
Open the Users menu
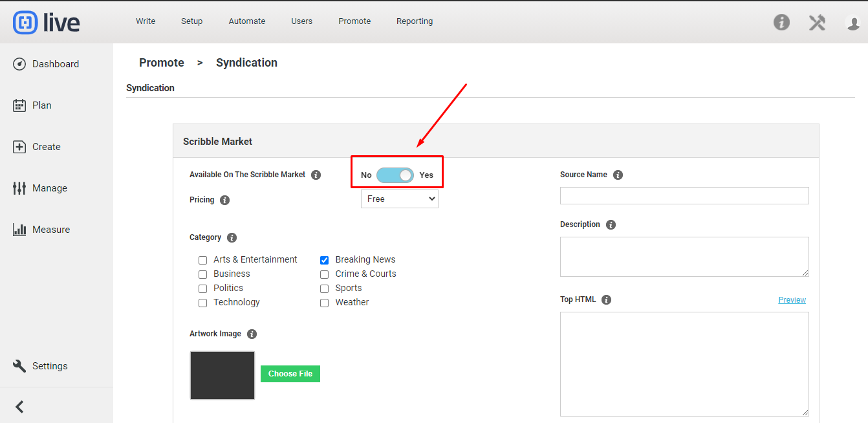click(x=302, y=21)
